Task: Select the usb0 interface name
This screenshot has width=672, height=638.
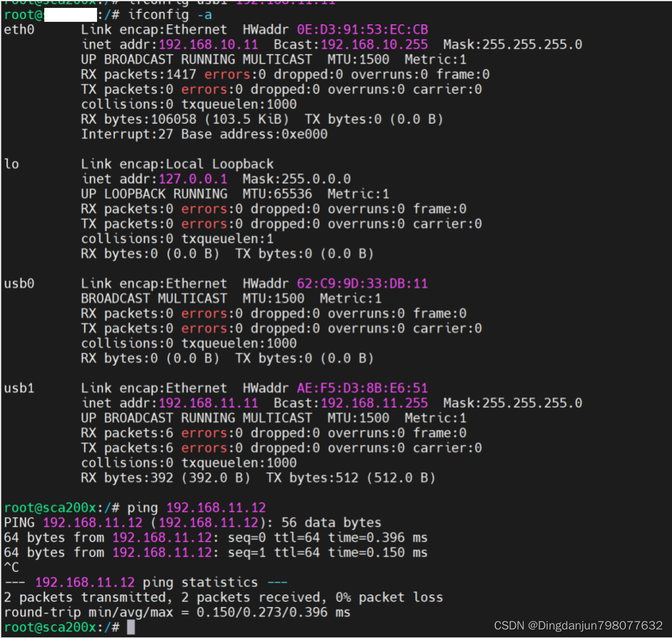Action: [x=19, y=283]
